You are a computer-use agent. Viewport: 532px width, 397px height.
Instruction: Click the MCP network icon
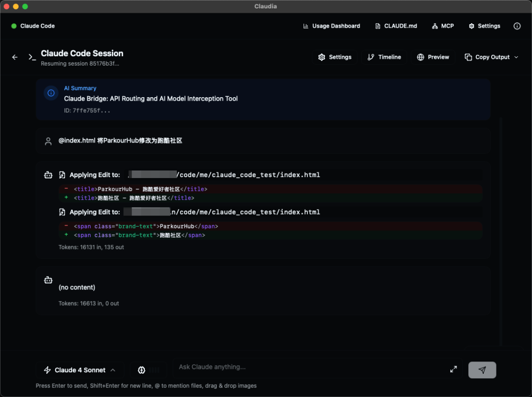pos(434,26)
